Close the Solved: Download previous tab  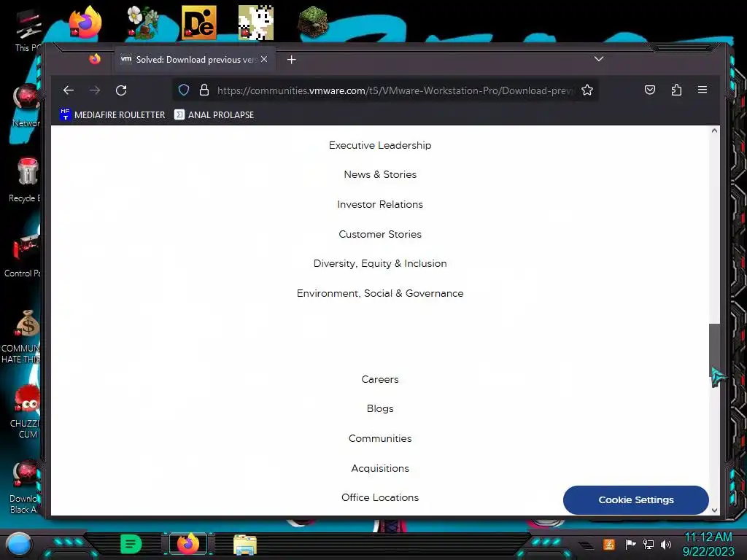[264, 59]
